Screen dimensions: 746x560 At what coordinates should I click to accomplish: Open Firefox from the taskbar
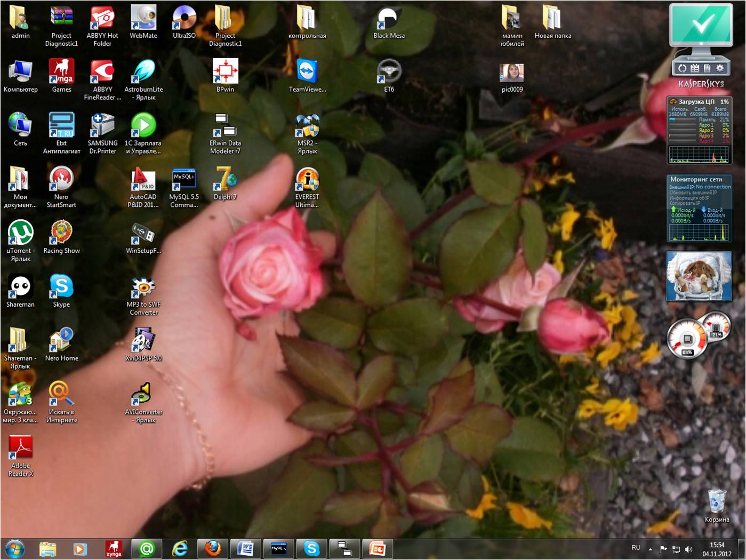coord(213,549)
